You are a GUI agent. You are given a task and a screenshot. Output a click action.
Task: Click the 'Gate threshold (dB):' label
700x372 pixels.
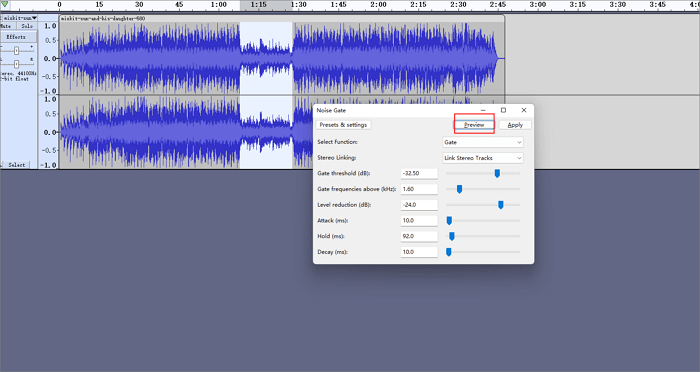344,173
